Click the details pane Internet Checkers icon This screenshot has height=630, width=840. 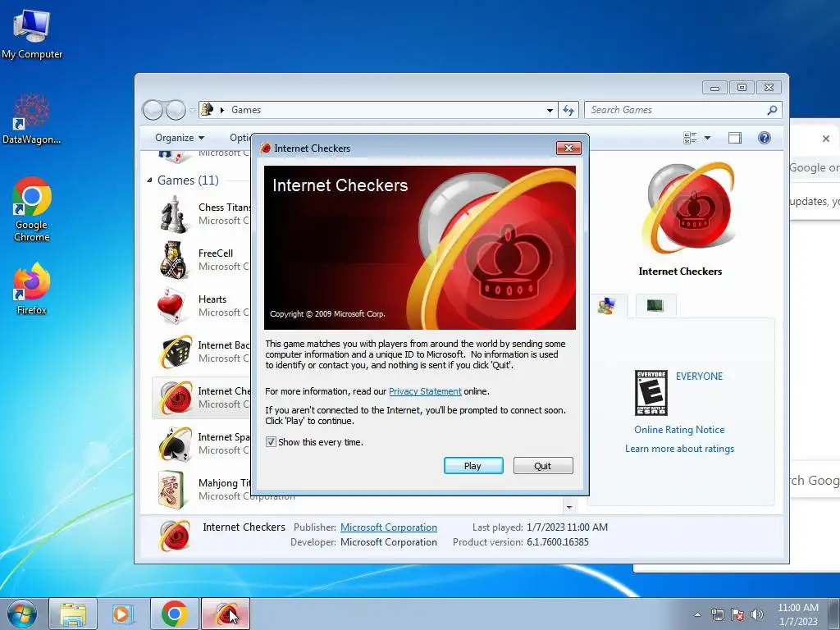coord(175,535)
